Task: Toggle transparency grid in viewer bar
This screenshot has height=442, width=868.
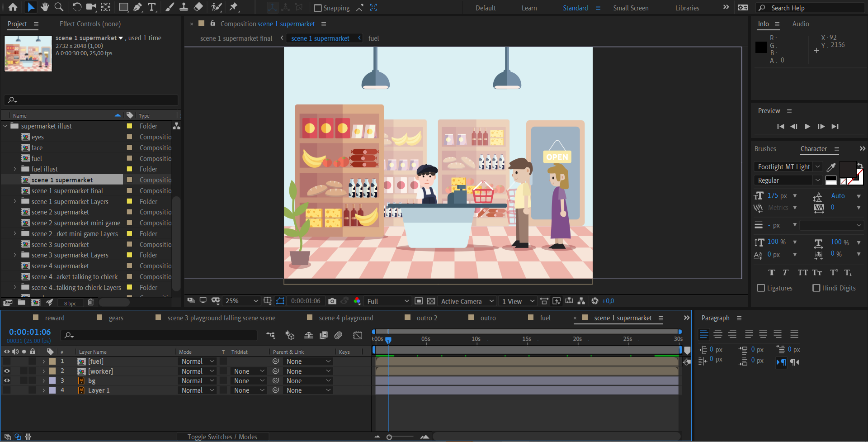Action: (x=431, y=301)
